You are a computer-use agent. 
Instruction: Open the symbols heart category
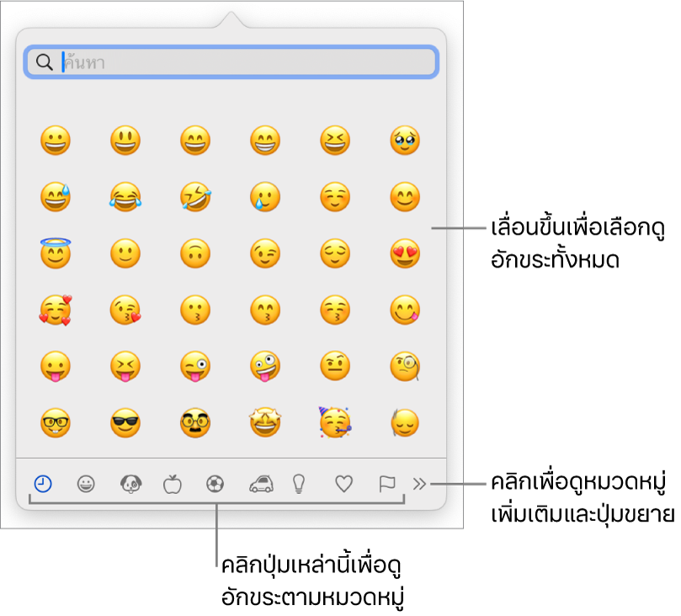(x=344, y=483)
